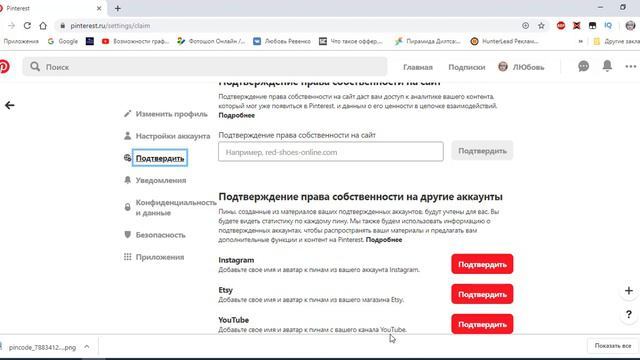Expand hidden bookmarks chevron

coord(580,41)
